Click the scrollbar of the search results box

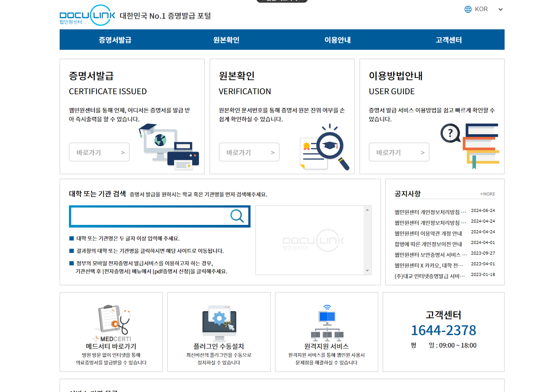point(367,240)
